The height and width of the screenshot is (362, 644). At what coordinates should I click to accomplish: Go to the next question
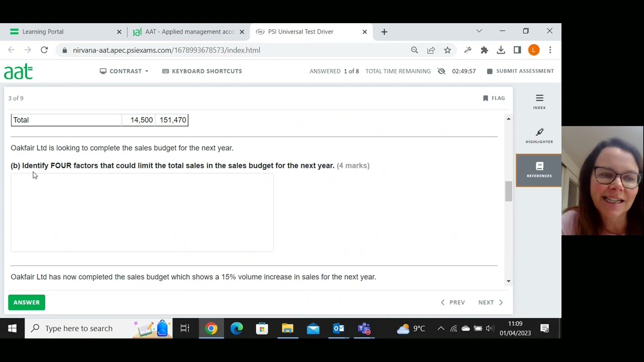coord(491,302)
